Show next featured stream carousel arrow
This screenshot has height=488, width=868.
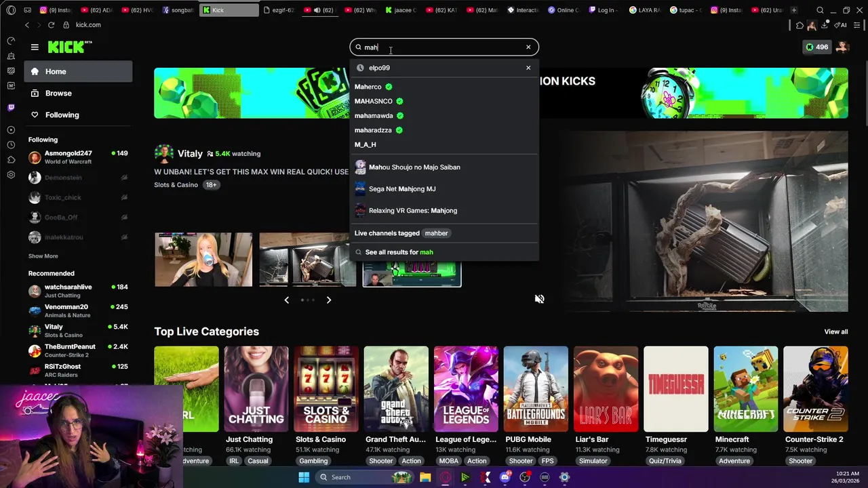pos(329,300)
